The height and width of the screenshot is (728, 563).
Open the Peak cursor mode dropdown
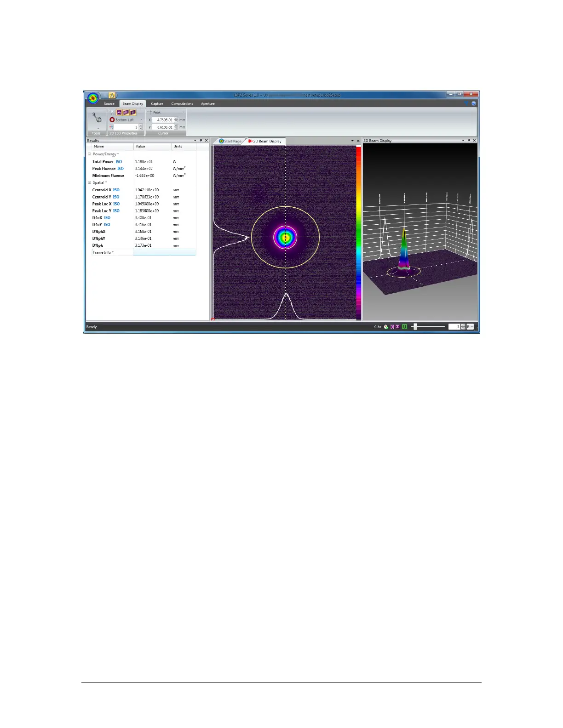[x=183, y=112]
